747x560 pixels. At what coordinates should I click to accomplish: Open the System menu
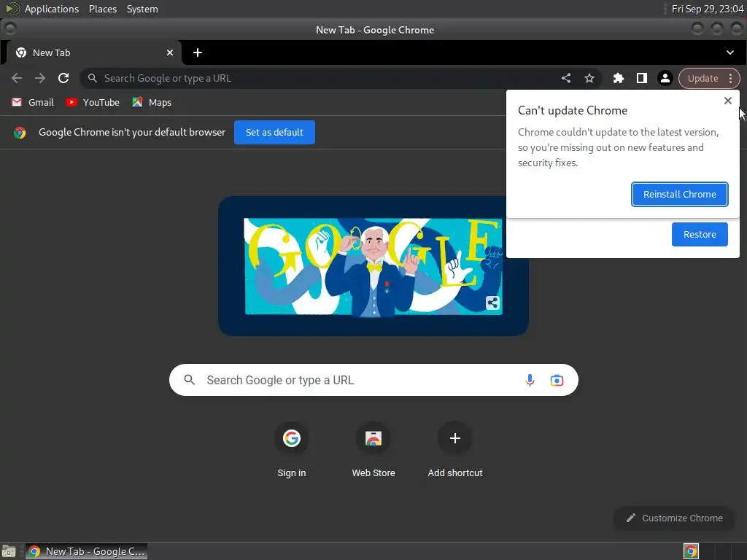tap(142, 9)
